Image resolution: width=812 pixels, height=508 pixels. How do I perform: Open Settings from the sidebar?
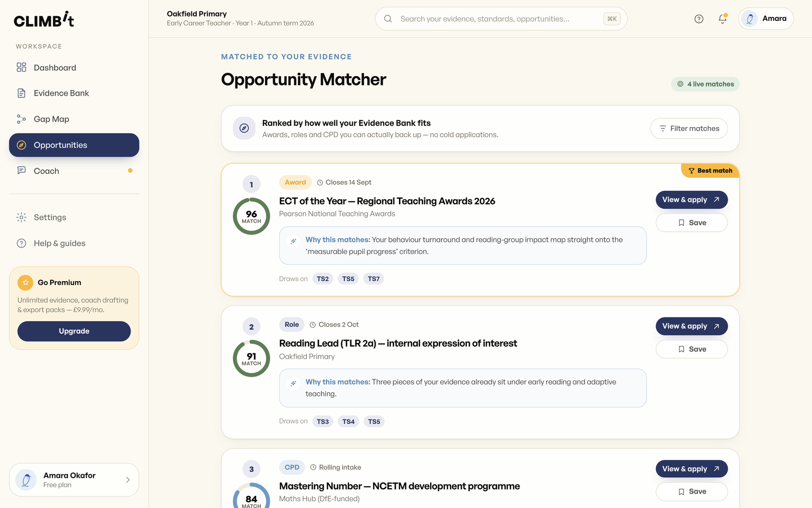point(74,217)
